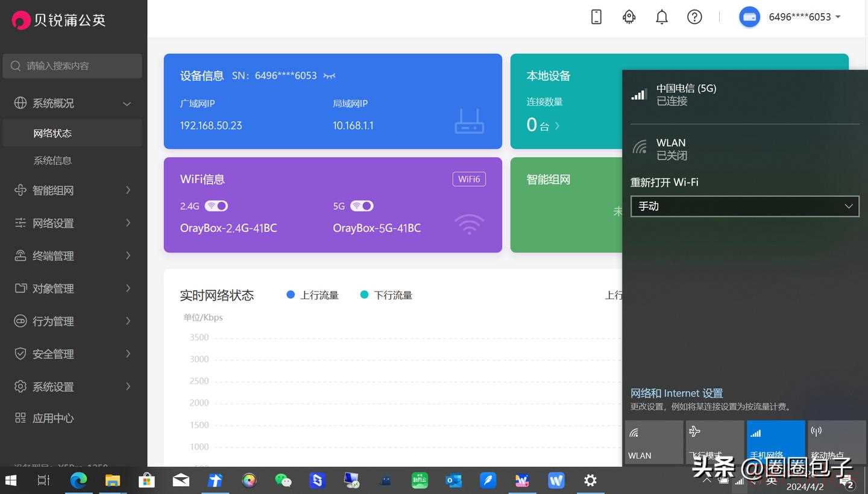Select the 中国电信 (5G) connection

pyautogui.click(x=745, y=95)
